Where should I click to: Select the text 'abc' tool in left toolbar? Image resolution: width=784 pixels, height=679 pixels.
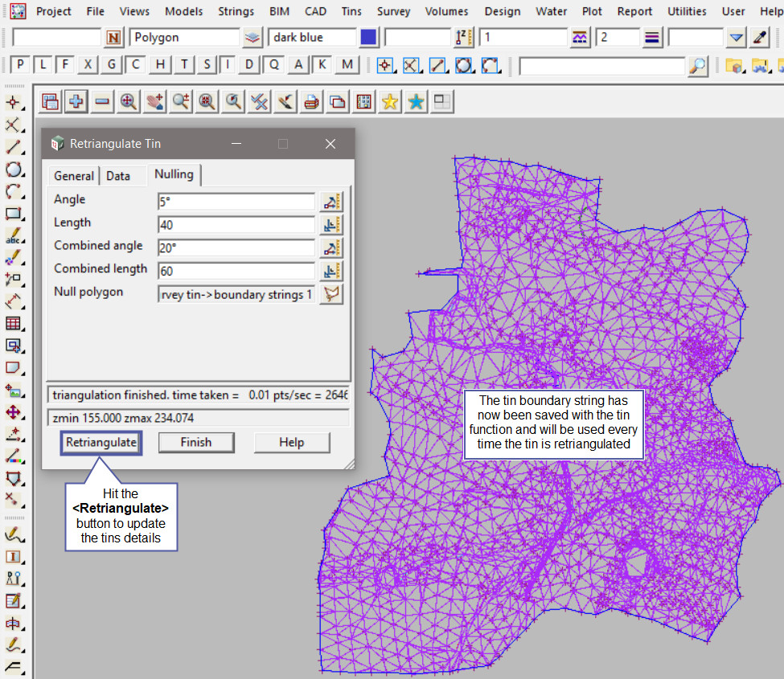coord(13,237)
